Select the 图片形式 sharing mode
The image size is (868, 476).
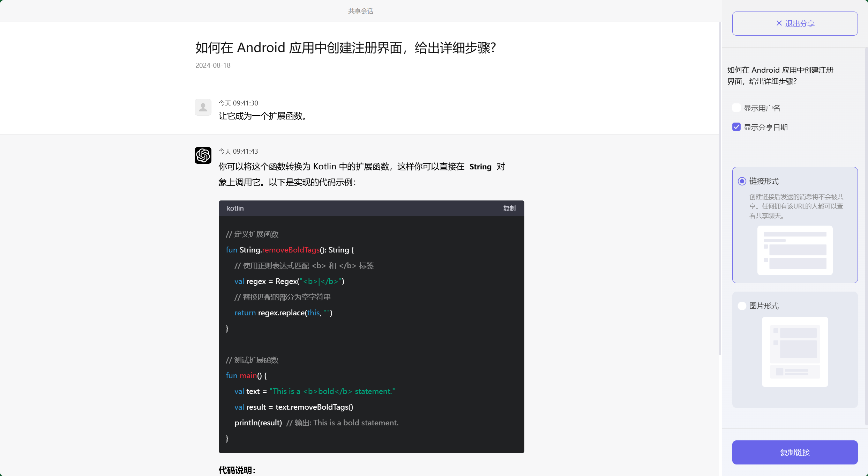(x=742, y=306)
